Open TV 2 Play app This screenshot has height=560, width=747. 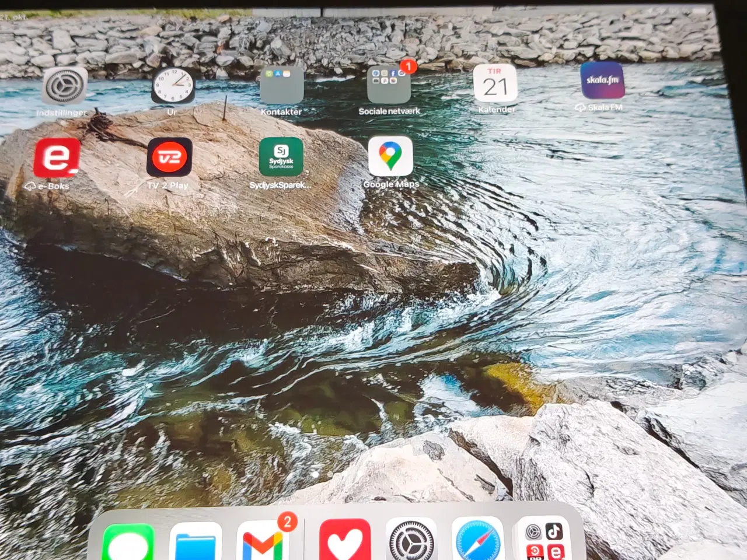(x=169, y=157)
